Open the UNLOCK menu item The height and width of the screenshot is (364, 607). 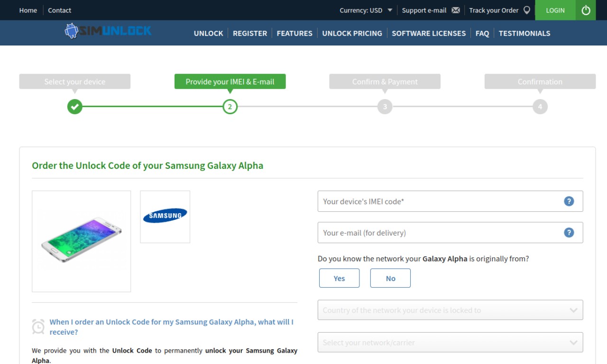[208, 33]
